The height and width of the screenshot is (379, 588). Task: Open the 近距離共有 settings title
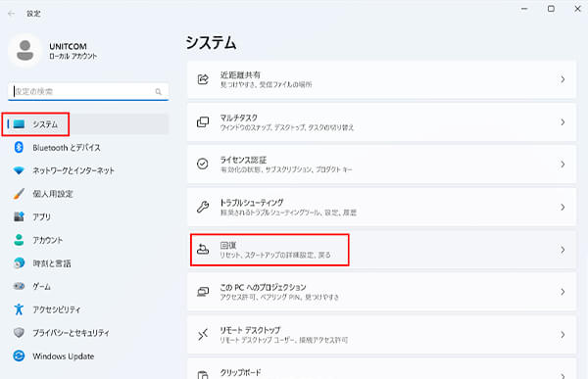[x=240, y=75]
